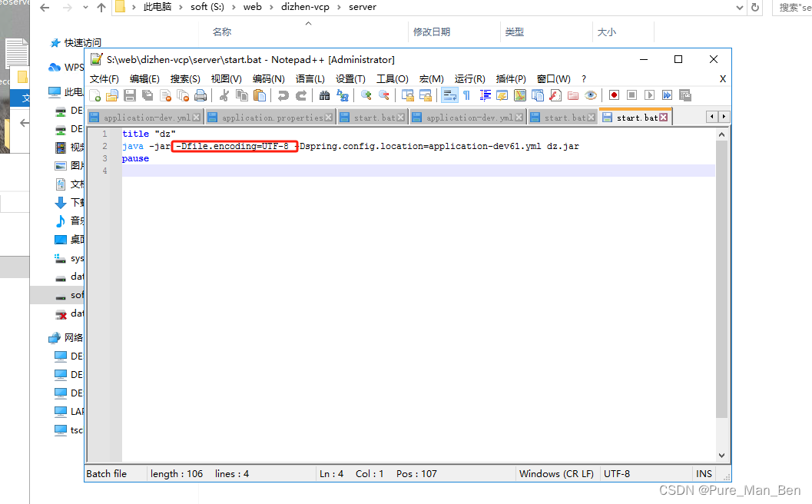Expand chevron after soft (S:) in the breadcrumb

click(x=234, y=7)
